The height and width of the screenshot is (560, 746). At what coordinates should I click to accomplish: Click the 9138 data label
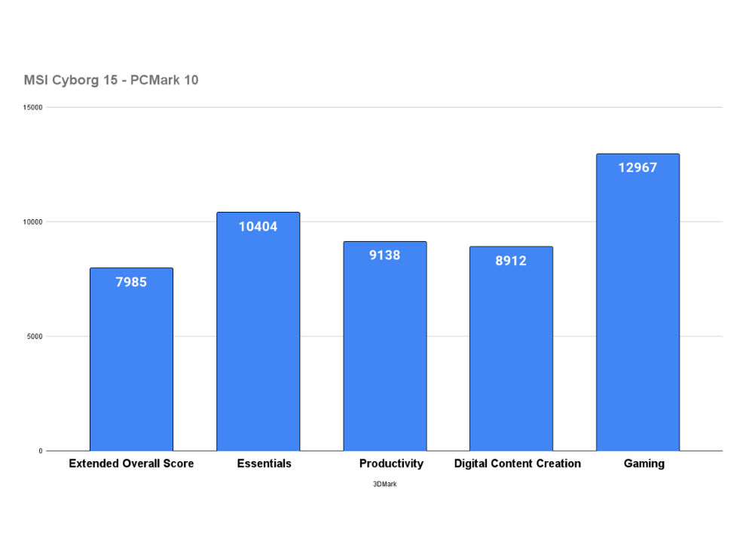[385, 255]
